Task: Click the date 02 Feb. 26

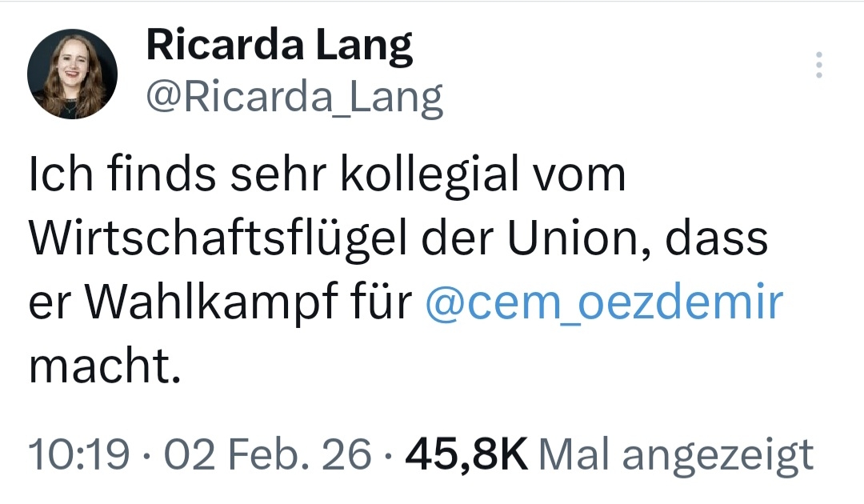Action: pos(267,455)
